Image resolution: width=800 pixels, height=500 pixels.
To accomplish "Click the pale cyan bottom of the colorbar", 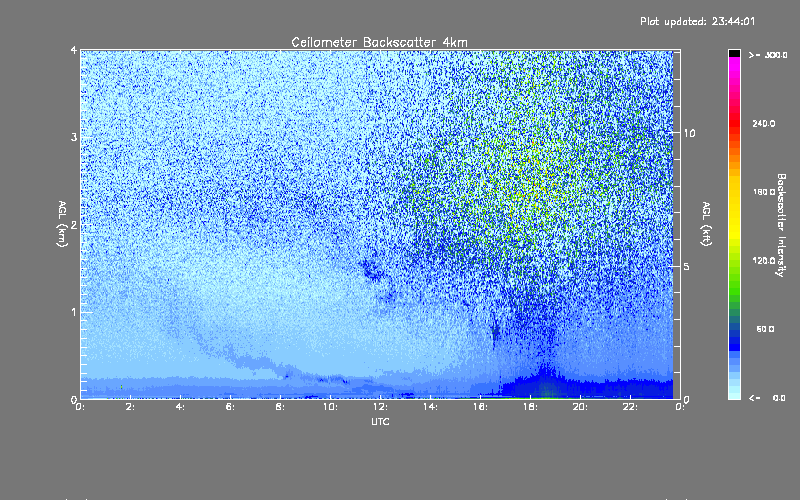I will [734, 393].
